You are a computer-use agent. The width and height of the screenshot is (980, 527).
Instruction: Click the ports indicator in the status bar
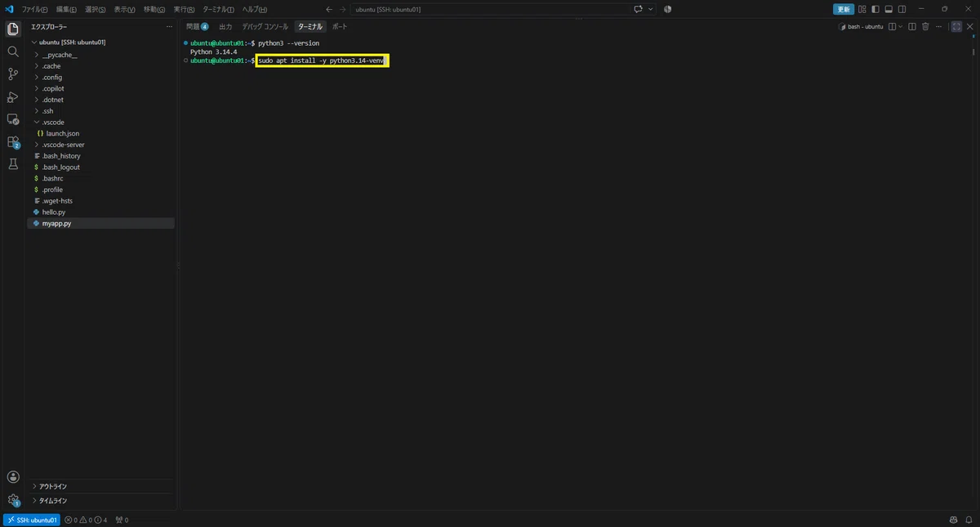click(x=122, y=520)
